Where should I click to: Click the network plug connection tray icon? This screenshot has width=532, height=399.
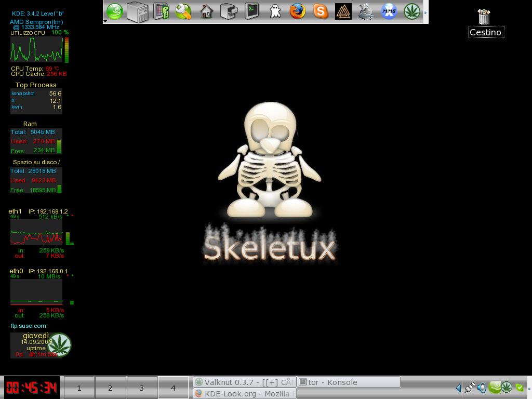tap(470, 388)
